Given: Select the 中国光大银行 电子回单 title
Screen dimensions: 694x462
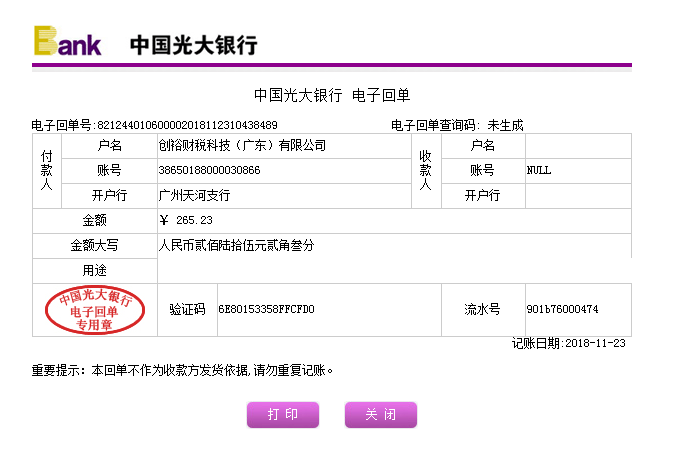Looking at the screenshot, I should click(x=332, y=96).
